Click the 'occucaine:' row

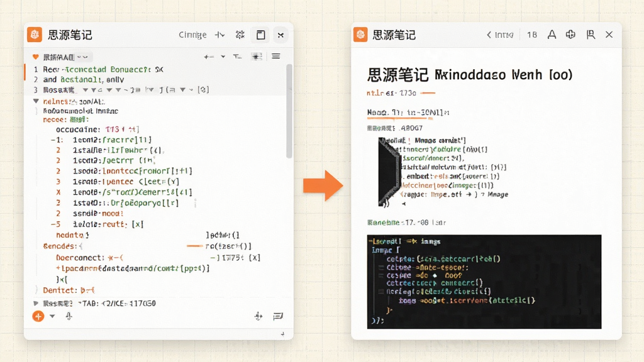click(x=97, y=129)
